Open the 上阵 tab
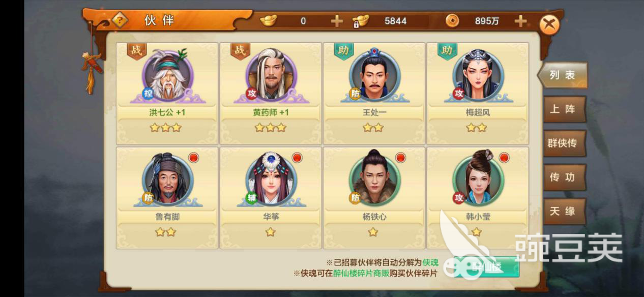Image resolution: width=644 pixels, height=297 pixels. 564,109
